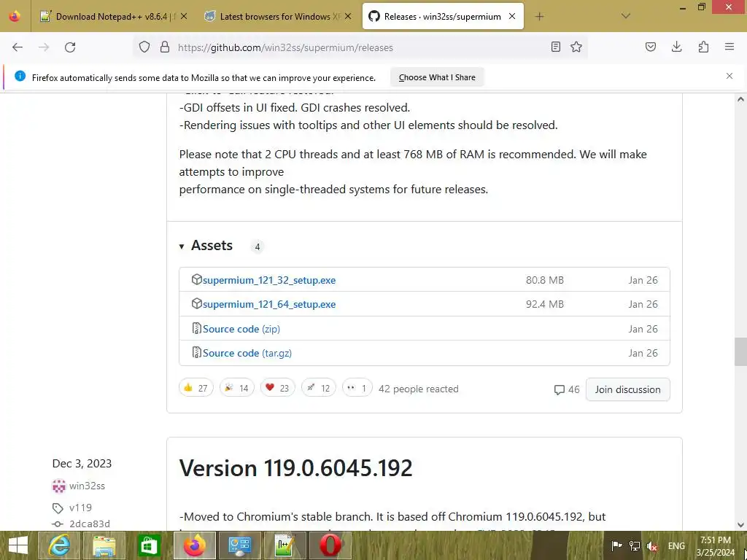Focus the URL address field
The image size is (747, 560).
pos(360,47)
